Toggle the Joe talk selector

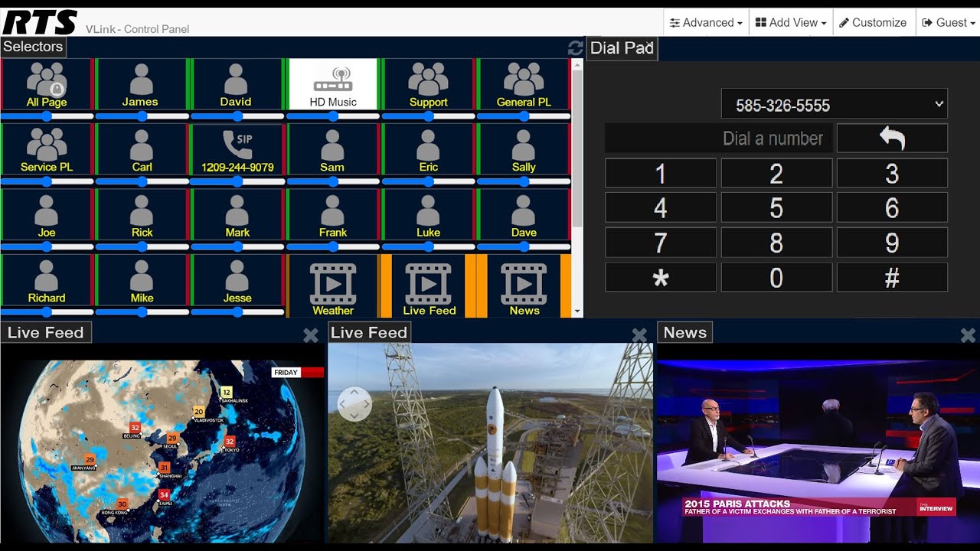47,214
